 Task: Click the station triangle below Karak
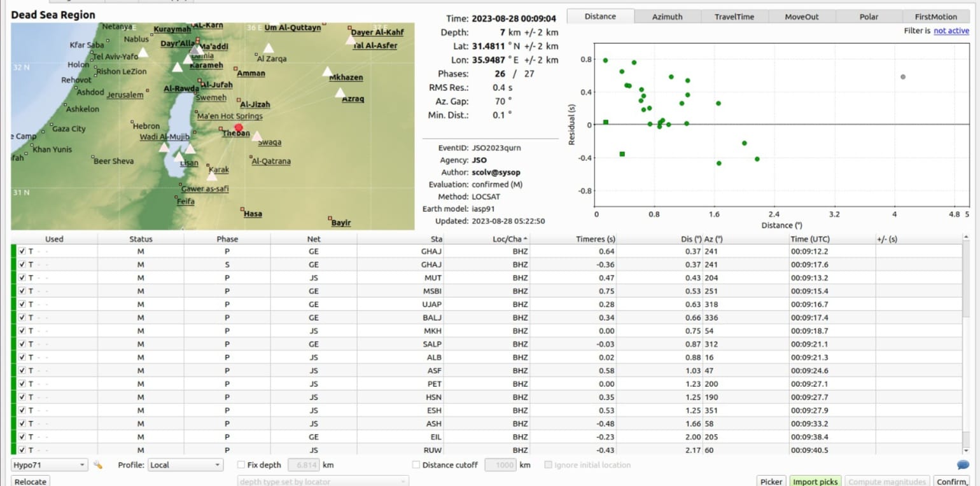(212, 176)
